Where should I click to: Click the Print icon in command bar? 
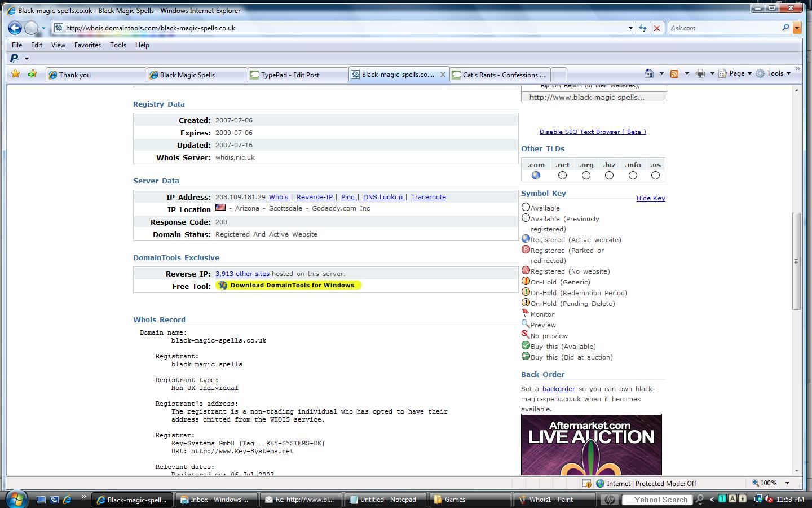coord(700,73)
